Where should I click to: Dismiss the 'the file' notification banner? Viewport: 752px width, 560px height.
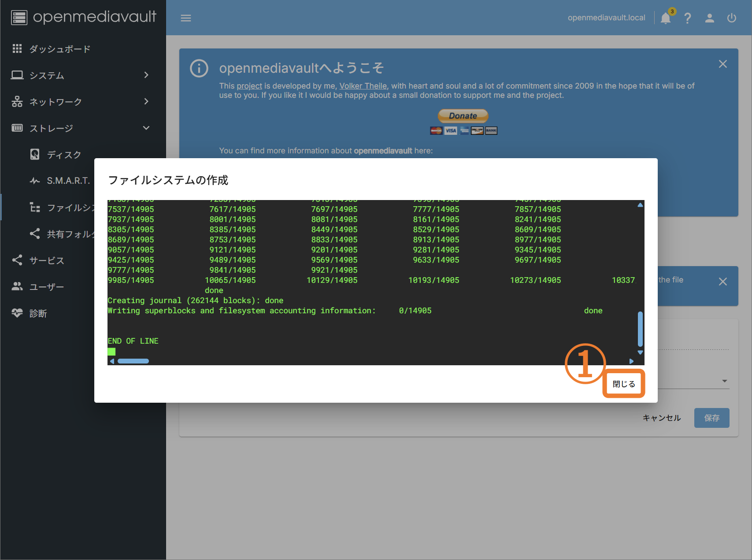click(x=723, y=282)
